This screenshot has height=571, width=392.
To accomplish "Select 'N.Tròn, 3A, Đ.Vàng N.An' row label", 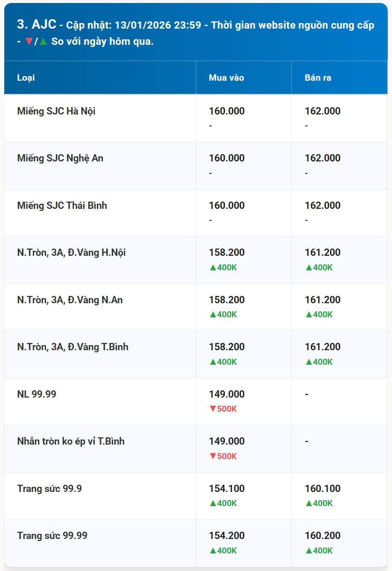I will 70,300.
